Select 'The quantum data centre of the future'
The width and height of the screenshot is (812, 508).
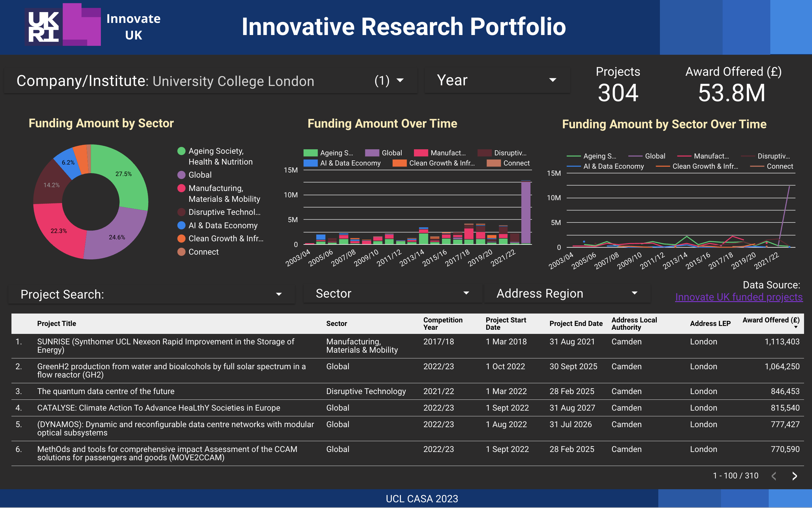pyautogui.click(x=106, y=391)
